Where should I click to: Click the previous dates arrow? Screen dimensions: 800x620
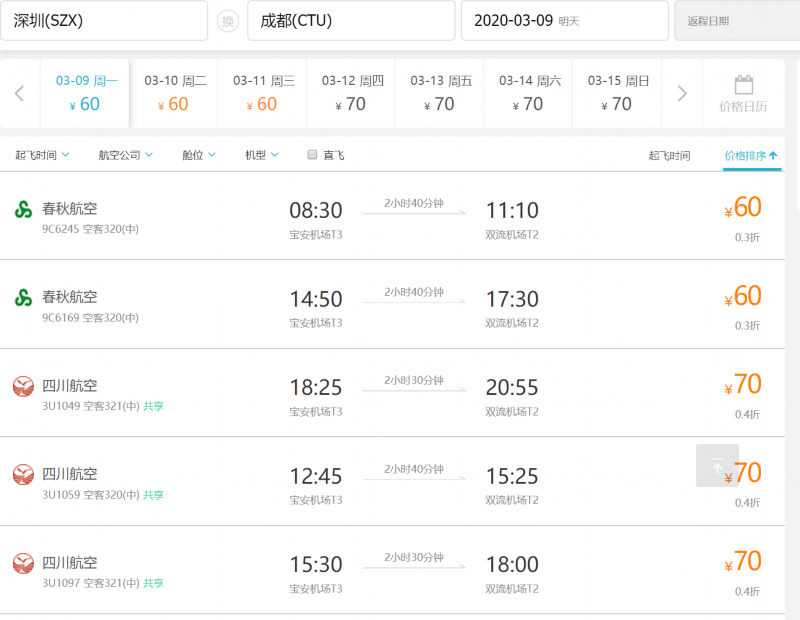coord(19,94)
